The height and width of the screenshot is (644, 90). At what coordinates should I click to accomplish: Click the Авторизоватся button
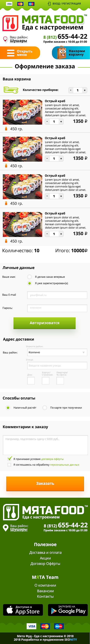pos(44,323)
